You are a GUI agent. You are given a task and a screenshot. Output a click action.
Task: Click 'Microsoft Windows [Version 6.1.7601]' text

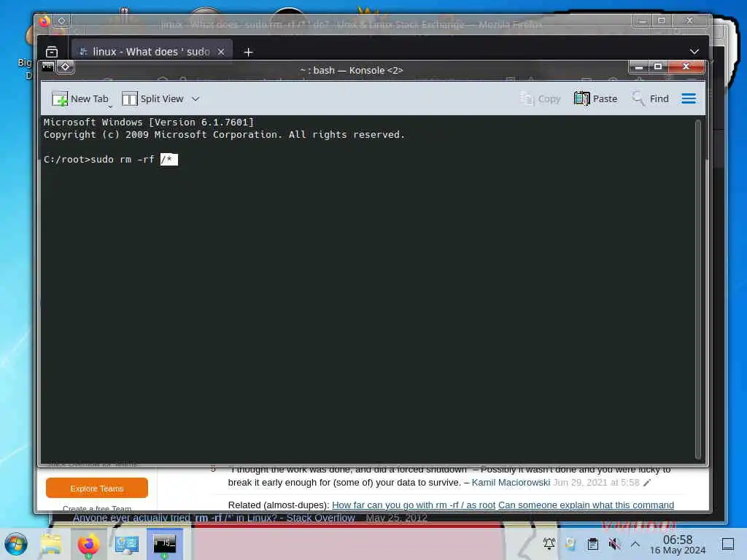(x=149, y=122)
